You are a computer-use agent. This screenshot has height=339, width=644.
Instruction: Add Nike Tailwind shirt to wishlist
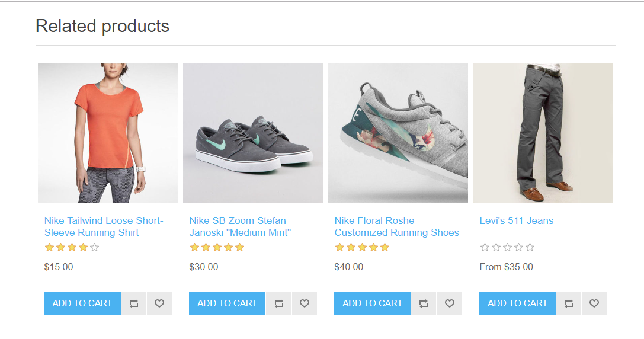click(x=159, y=303)
